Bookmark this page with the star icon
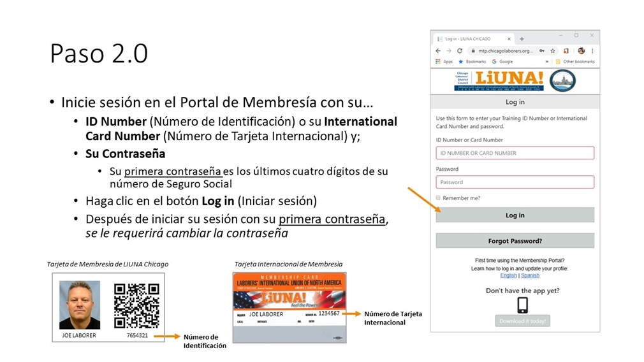 [553, 51]
